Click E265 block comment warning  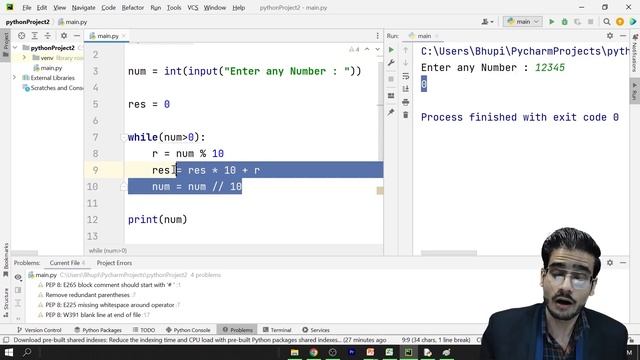click(110, 285)
